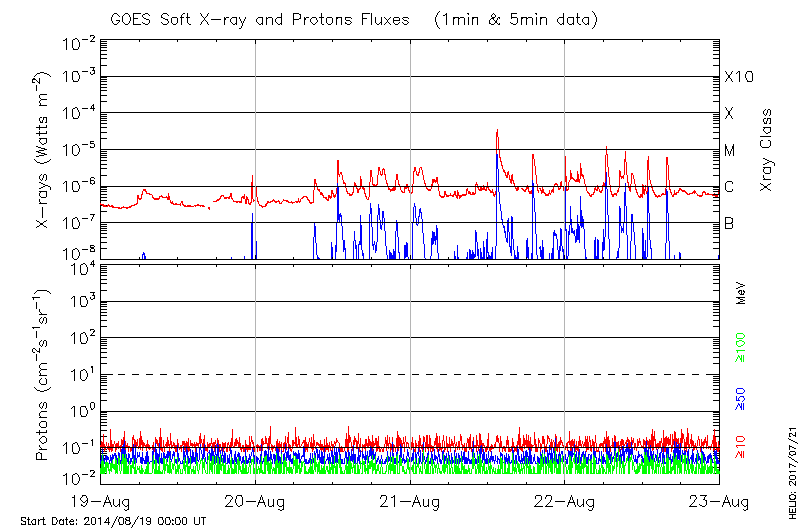800x530 pixels.
Task: Click the 23-Aug date tick label
Action: pyautogui.click(x=718, y=501)
